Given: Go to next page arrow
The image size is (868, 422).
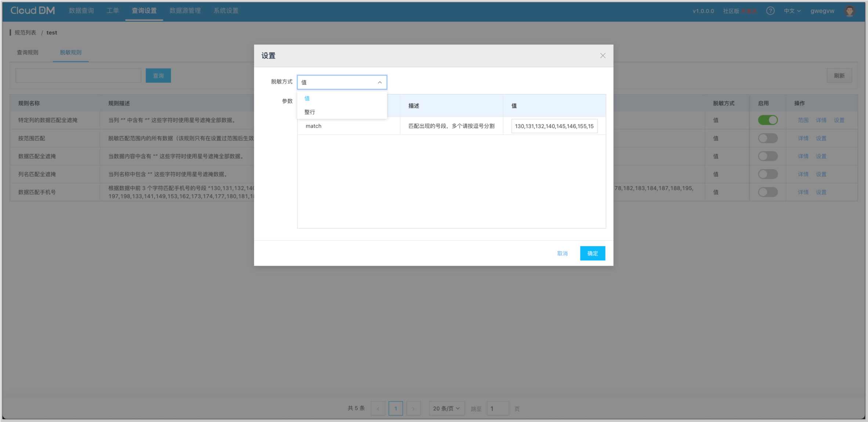Looking at the screenshot, I should [413, 408].
